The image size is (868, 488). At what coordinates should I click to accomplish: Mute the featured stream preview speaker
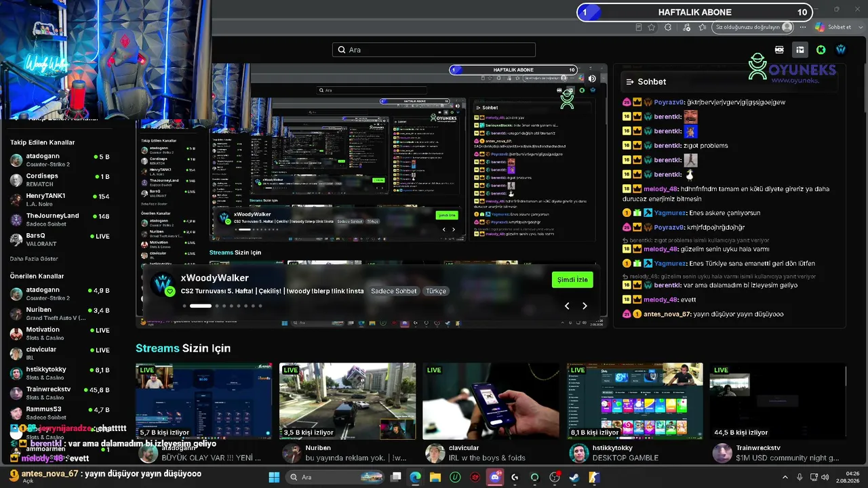pyautogui.click(x=592, y=79)
